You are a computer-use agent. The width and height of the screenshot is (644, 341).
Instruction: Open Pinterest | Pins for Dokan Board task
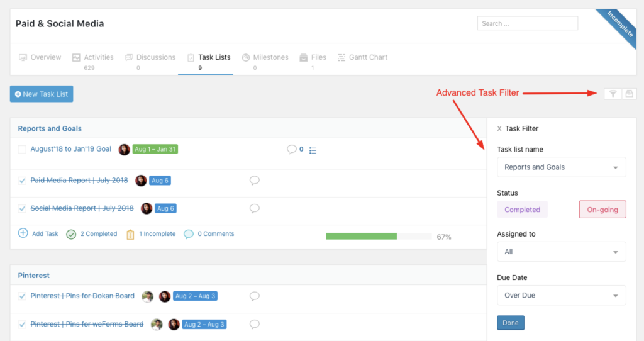coord(82,296)
